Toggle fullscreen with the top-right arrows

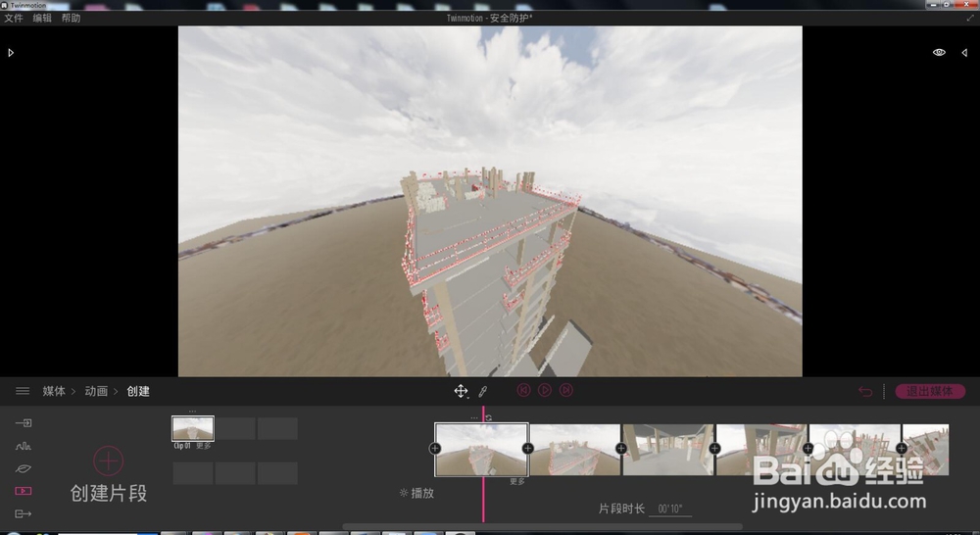pos(970,18)
